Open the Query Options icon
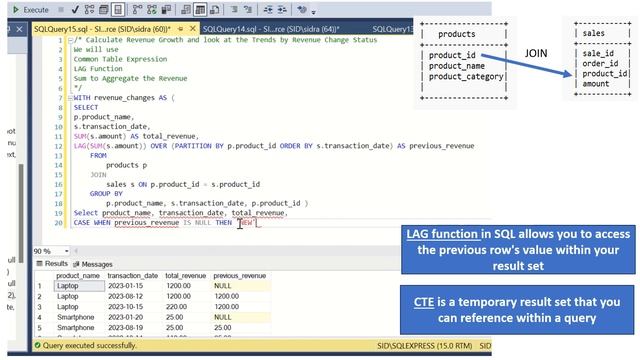 pos(104,9)
